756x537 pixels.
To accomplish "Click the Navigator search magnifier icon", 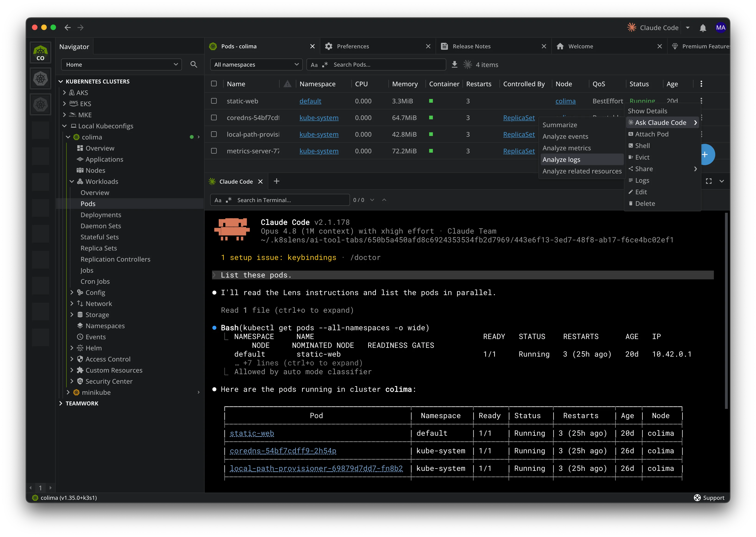I will (x=194, y=65).
